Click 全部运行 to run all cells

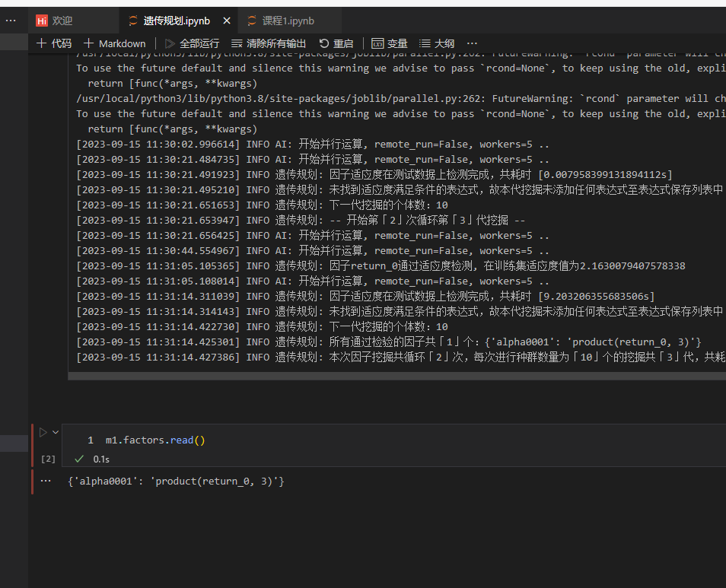tap(192, 43)
